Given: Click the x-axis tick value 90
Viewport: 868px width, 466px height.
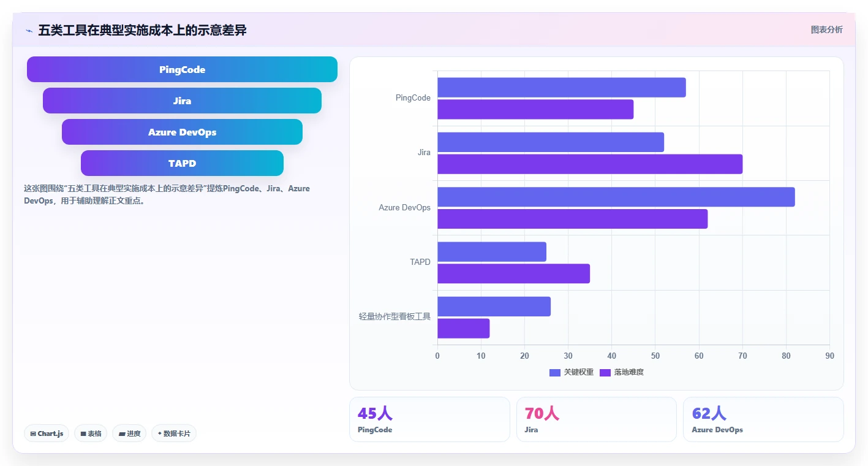Looking at the screenshot, I should pyautogui.click(x=829, y=356).
